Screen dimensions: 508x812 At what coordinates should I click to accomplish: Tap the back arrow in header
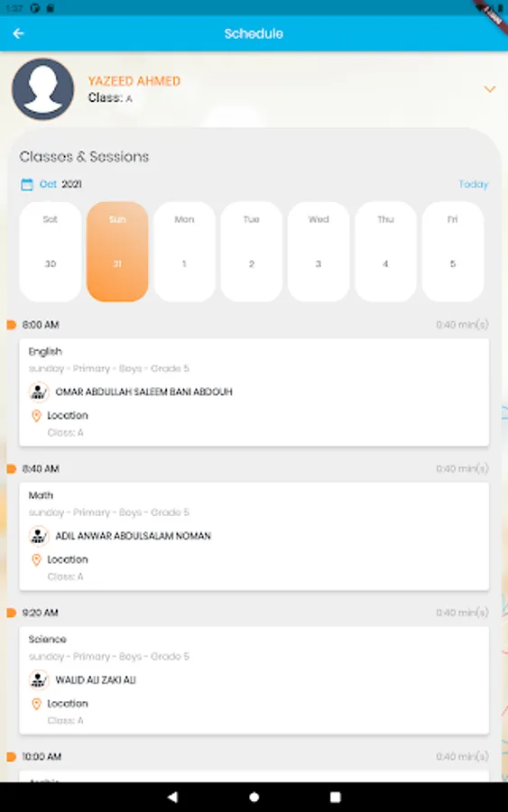coord(19,33)
